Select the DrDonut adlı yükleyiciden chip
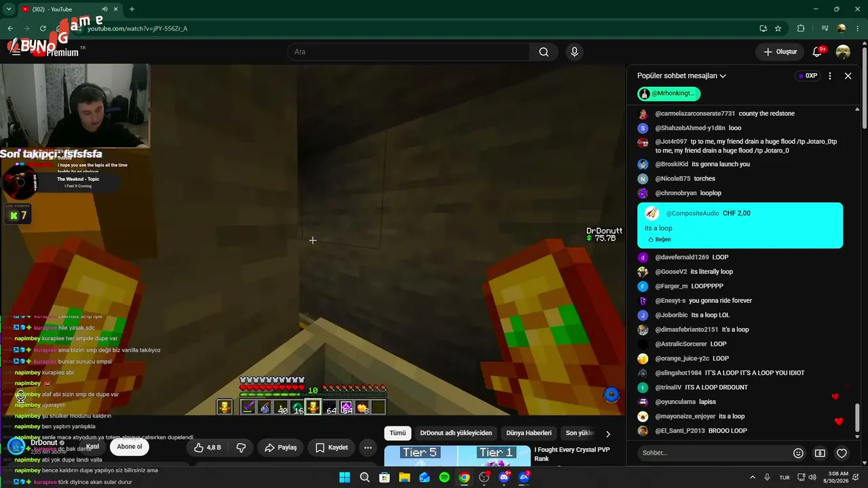 [x=456, y=433]
